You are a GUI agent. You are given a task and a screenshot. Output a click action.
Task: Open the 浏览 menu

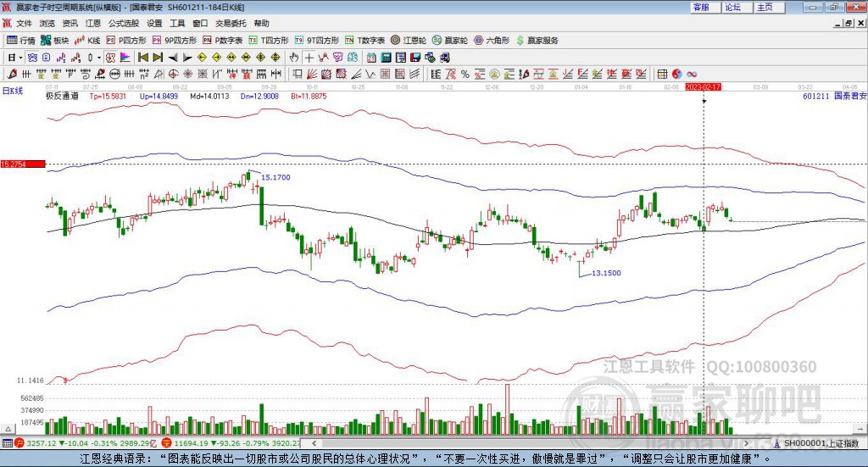point(47,23)
